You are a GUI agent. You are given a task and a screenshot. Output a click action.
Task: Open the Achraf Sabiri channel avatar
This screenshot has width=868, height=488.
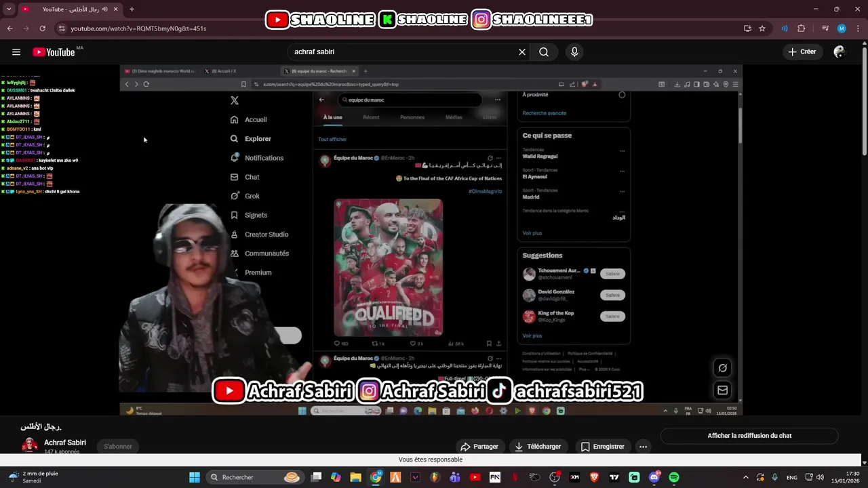(x=30, y=445)
